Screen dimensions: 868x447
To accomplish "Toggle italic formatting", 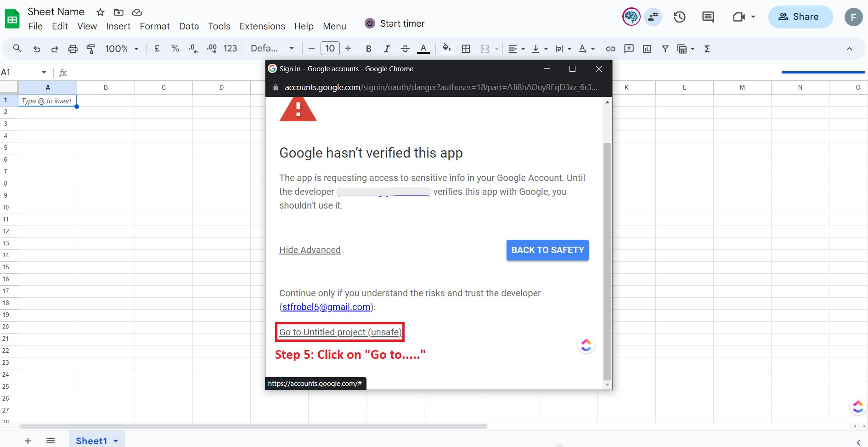I will tap(387, 49).
